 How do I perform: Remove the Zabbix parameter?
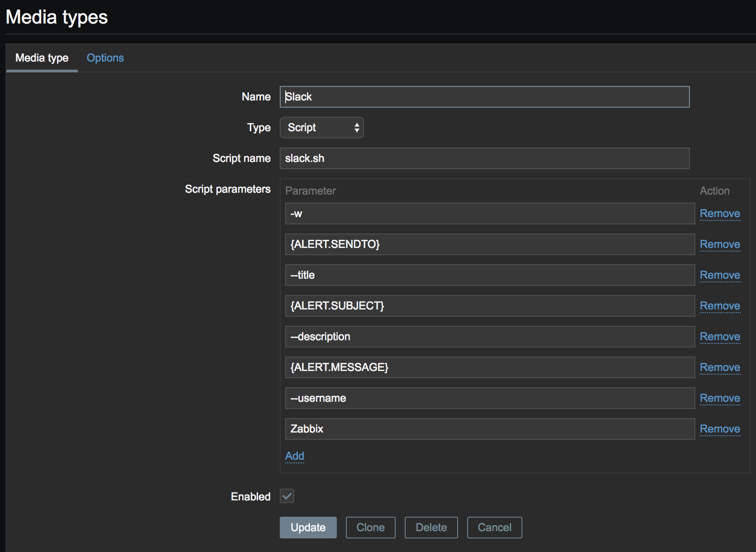click(720, 429)
